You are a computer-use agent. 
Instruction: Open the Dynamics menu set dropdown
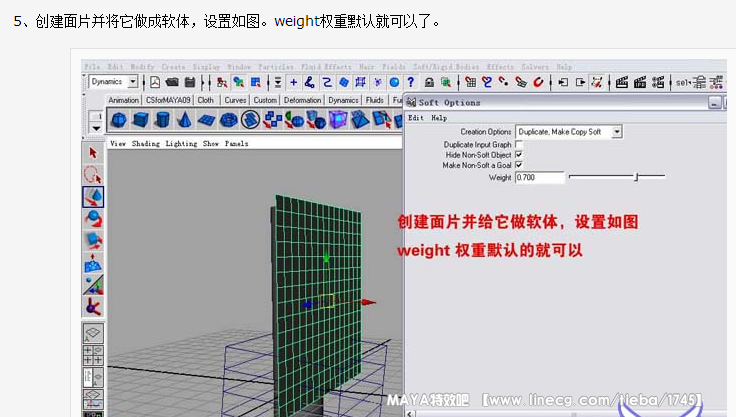[133, 82]
